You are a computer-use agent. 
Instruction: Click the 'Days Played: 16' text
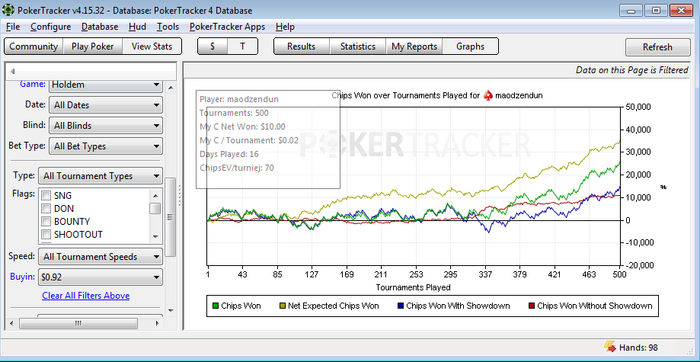coord(230,154)
